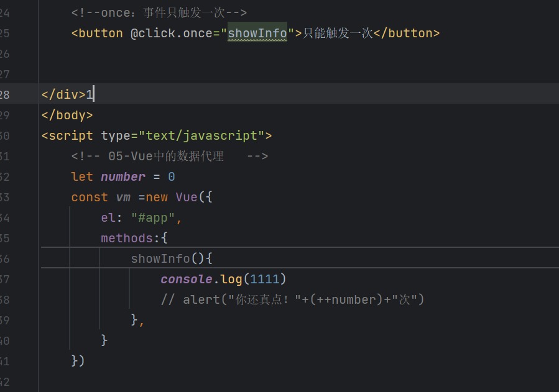Click the number variable declaration

pyautogui.click(x=123, y=176)
